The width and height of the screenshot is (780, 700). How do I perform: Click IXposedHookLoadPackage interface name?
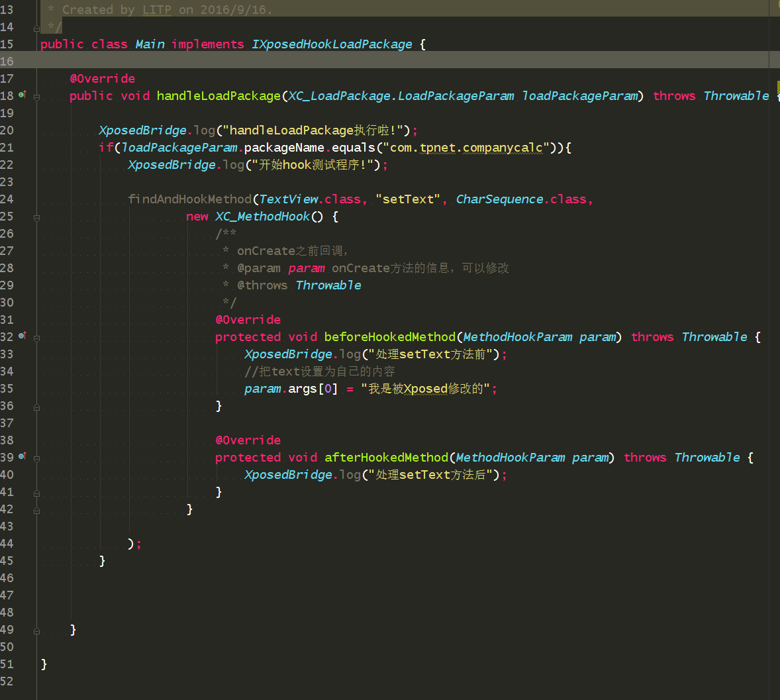coord(332,44)
